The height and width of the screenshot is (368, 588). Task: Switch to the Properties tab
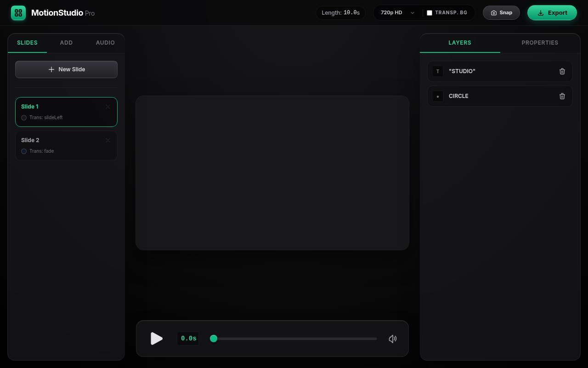540,43
